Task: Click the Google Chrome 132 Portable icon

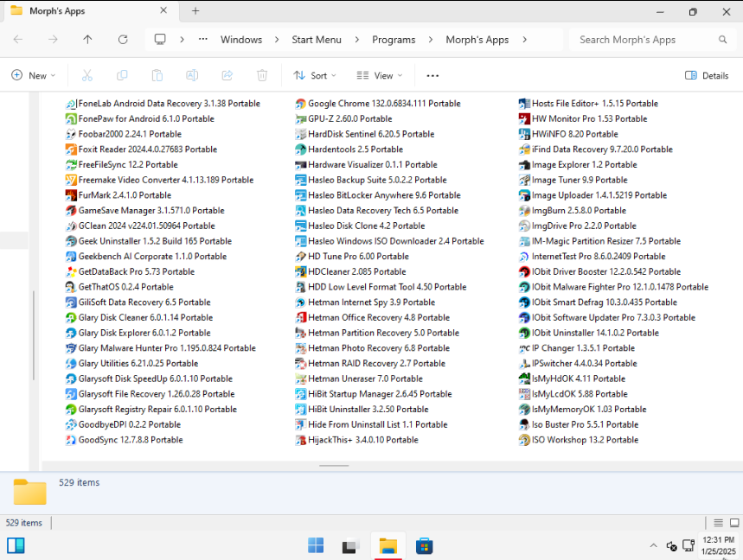Action: (x=300, y=104)
